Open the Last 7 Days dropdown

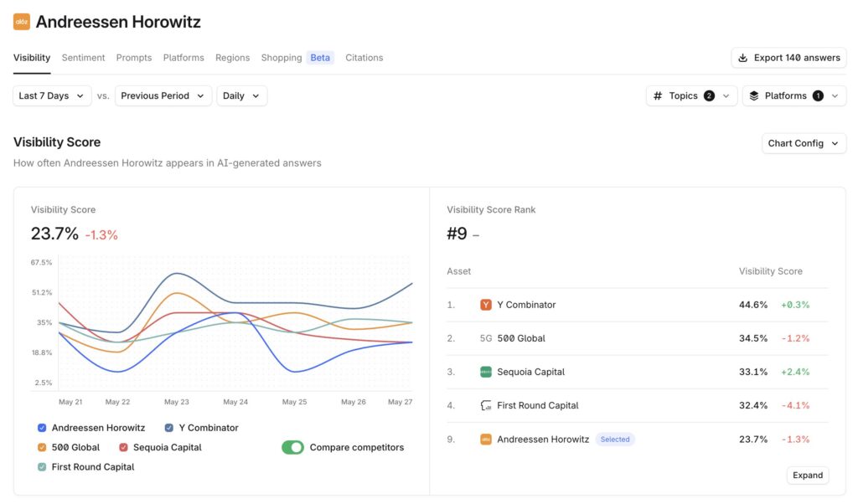[x=52, y=95]
